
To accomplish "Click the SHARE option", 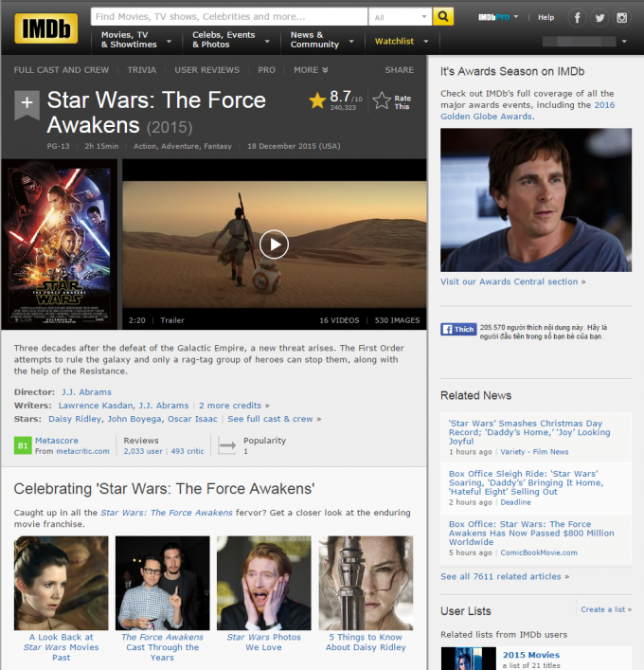I will point(400,69).
